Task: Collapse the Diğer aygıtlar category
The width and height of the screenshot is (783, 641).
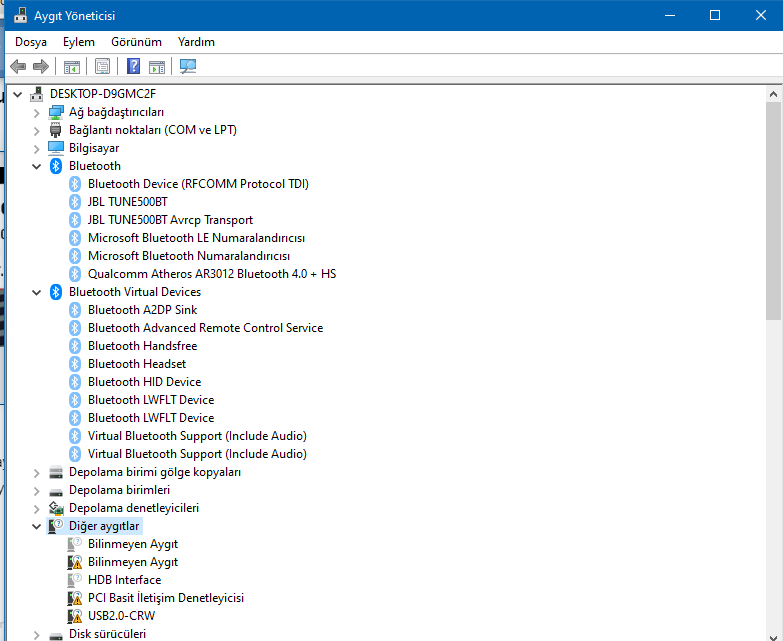Action: (36, 526)
